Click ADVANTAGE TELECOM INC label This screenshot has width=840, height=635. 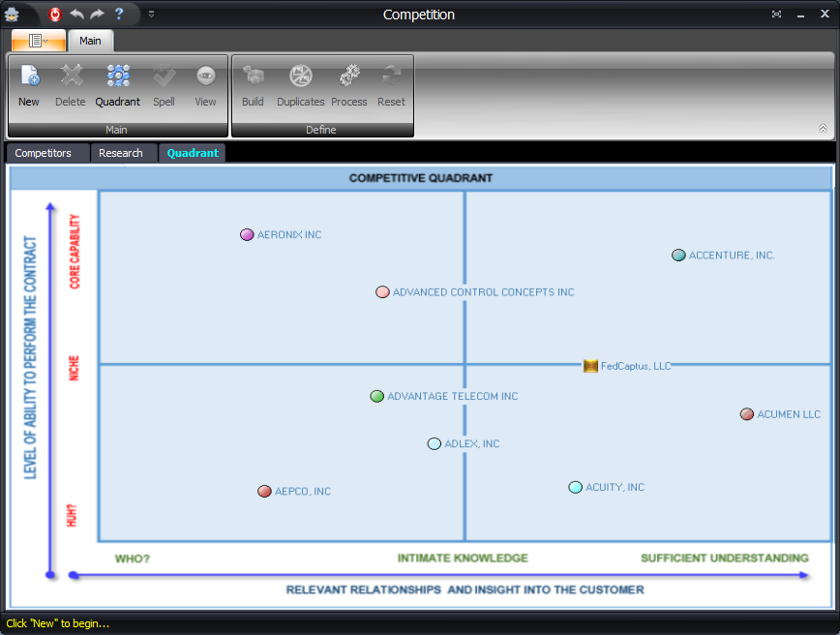tap(453, 396)
